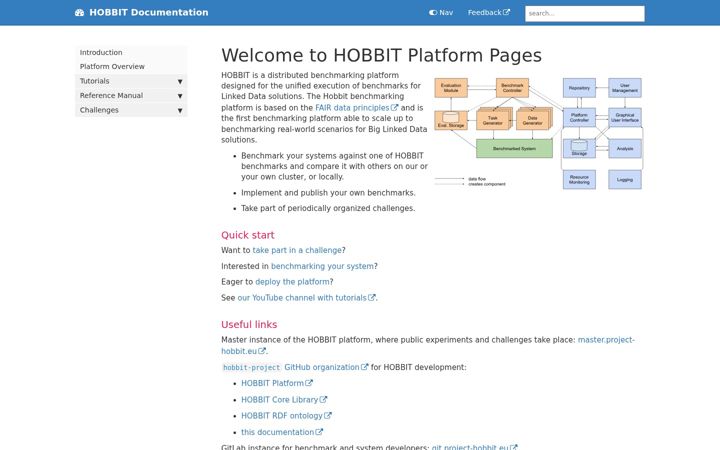Expand the Challenges arrow
Viewport: 720px width, 450px height.
tap(180, 111)
